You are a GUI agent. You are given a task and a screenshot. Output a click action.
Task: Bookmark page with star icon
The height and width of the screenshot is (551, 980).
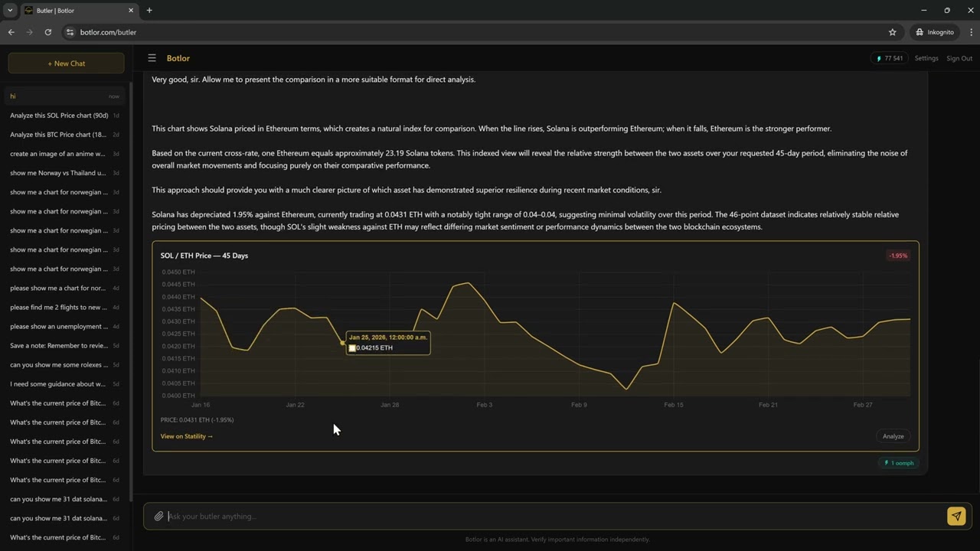[892, 32]
